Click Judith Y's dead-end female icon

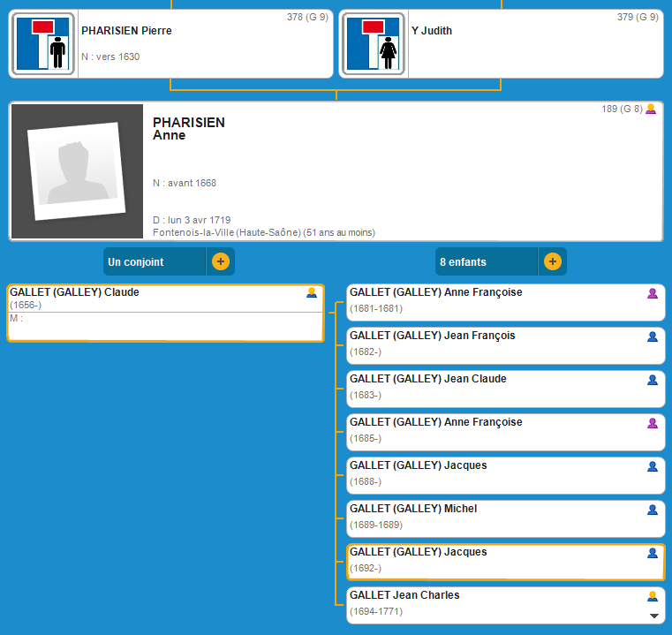374,44
